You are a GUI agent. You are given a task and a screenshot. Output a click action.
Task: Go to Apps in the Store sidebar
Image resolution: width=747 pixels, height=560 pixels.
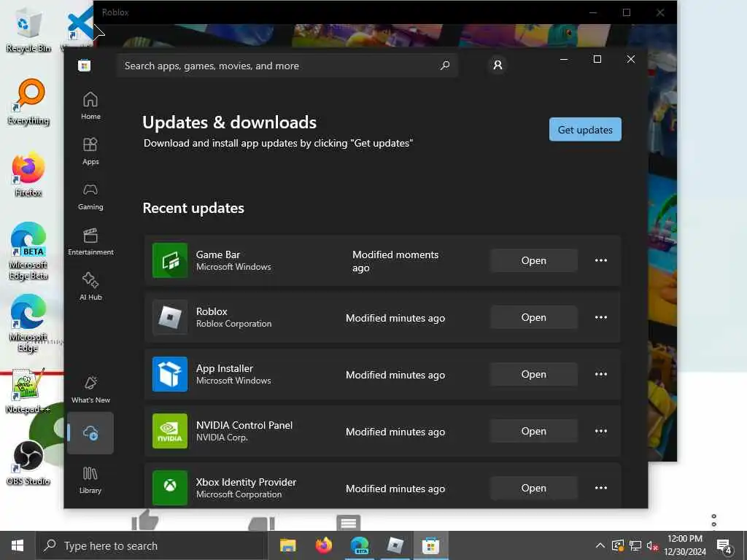[90, 151]
